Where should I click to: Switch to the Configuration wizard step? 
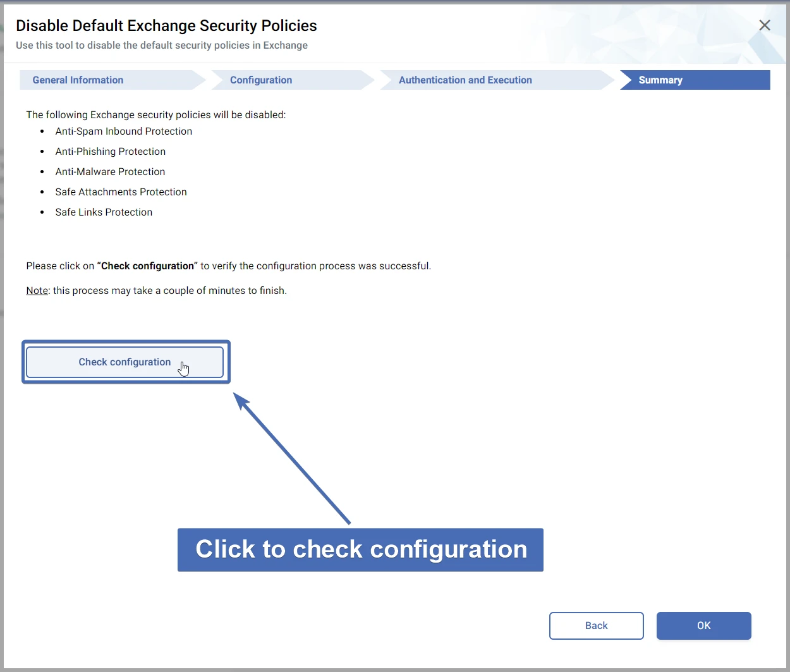(261, 80)
